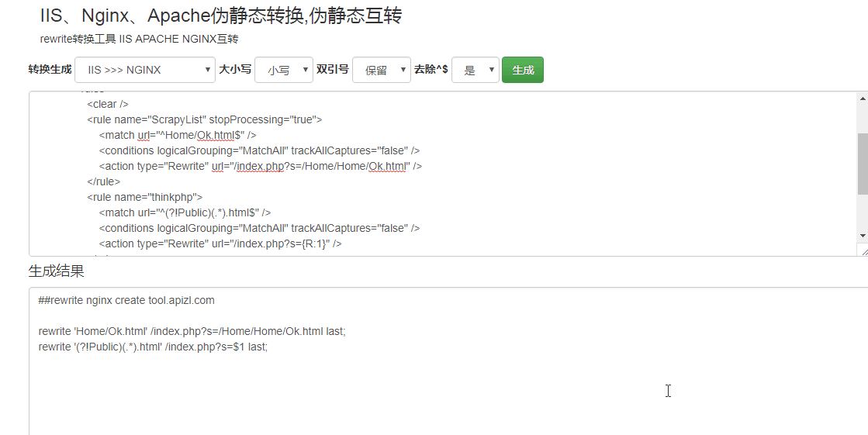Click the 双引号 label

333,69
